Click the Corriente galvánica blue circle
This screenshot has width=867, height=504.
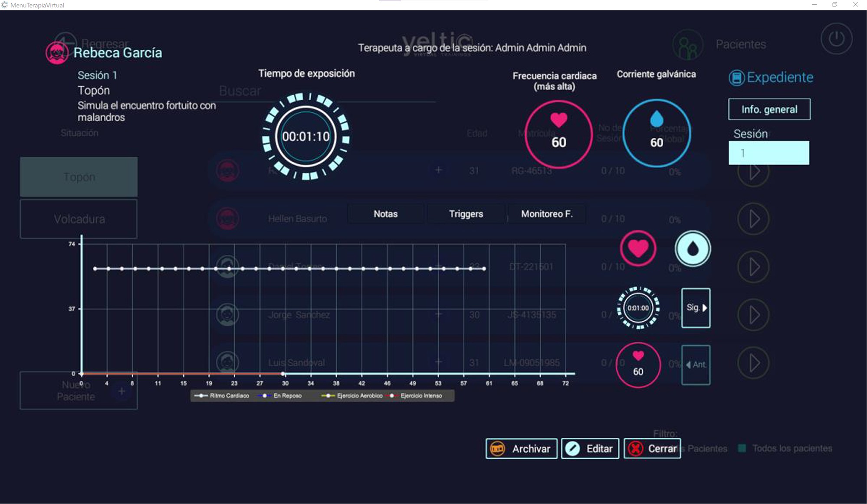(656, 133)
